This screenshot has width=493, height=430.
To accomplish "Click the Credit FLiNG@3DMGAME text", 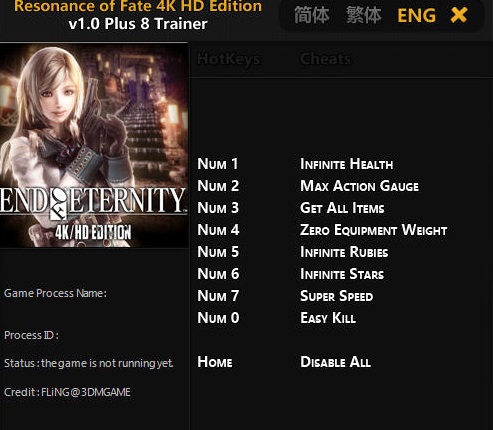I will click(x=67, y=392).
